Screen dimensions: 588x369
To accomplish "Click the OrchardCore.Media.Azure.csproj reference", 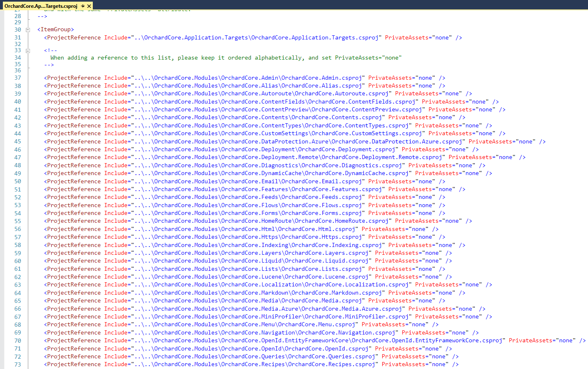I will coord(265,309).
